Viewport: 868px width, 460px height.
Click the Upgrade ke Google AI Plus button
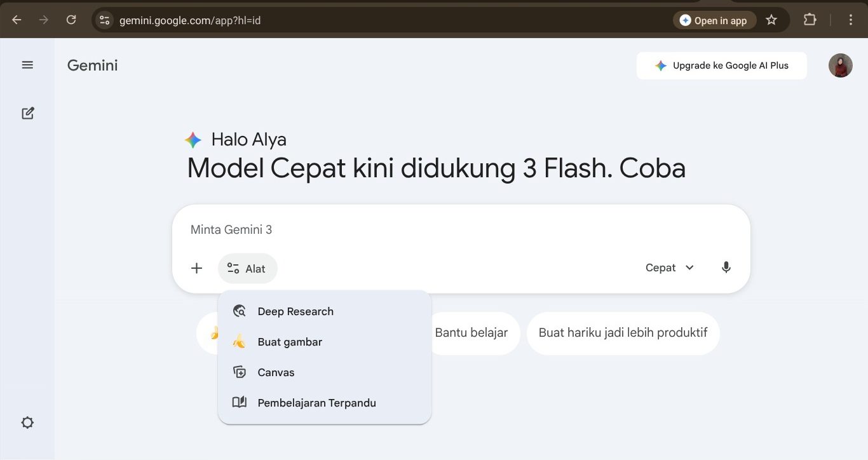(721, 65)
